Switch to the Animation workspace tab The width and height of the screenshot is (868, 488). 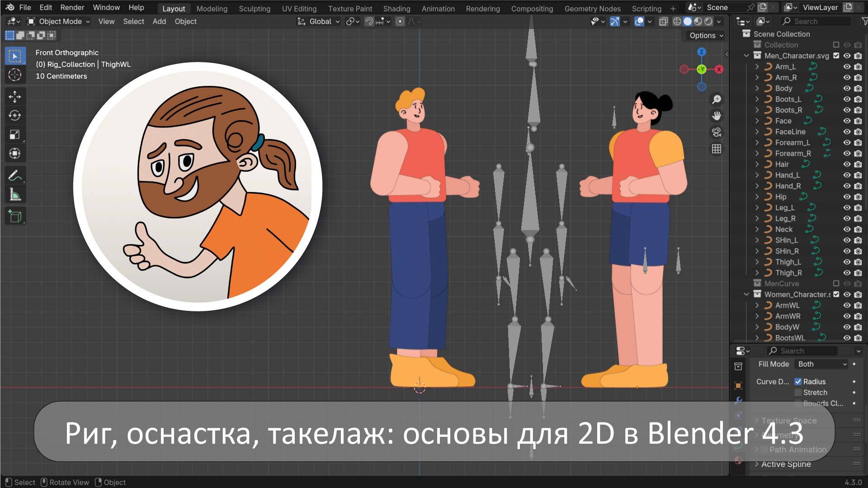[x=438, y=8]
